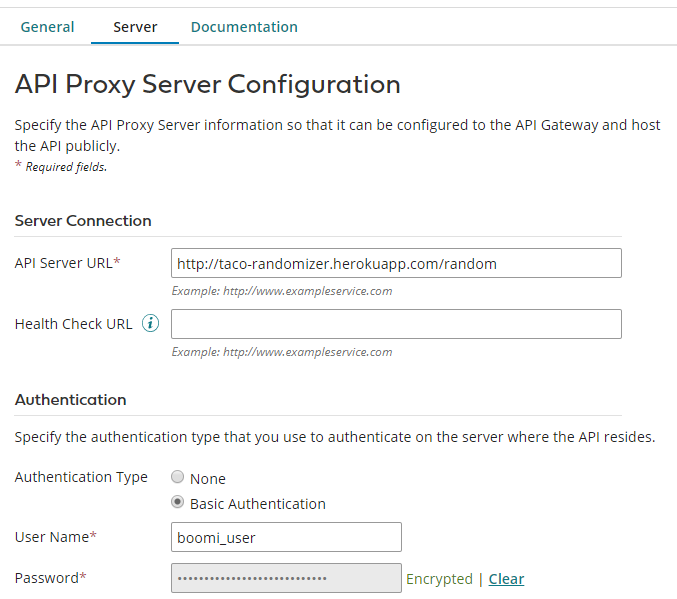
Task: Click the Server Connection section header
Action: pyautogui.click(x=83, y=220)
